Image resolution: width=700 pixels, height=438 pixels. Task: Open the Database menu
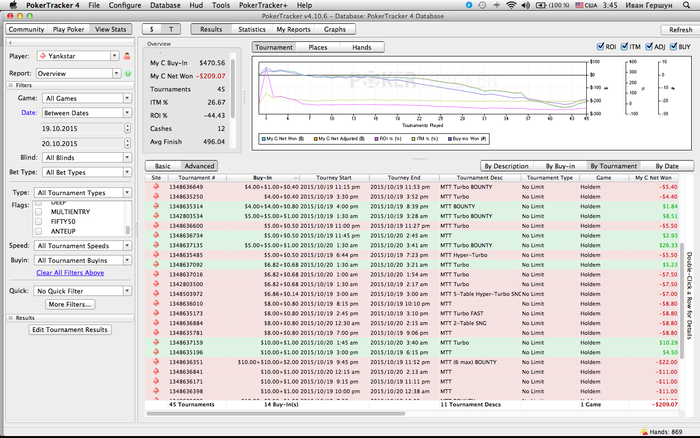(x=165, y=5)
